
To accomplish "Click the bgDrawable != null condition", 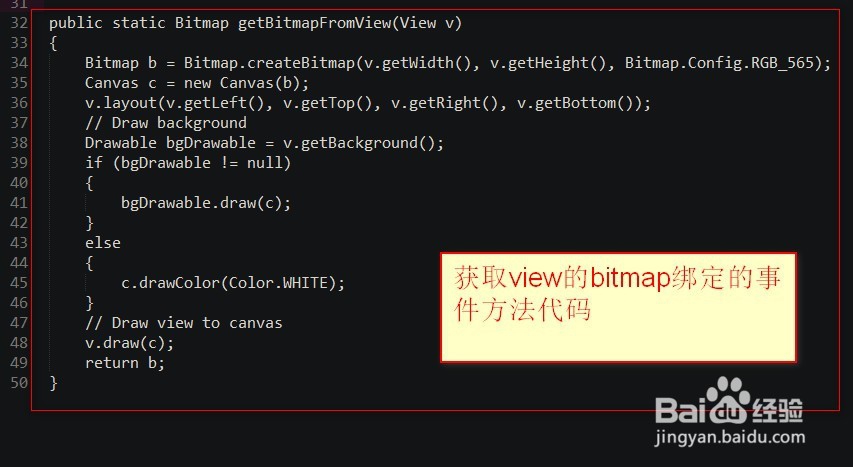I will (202, 163).
